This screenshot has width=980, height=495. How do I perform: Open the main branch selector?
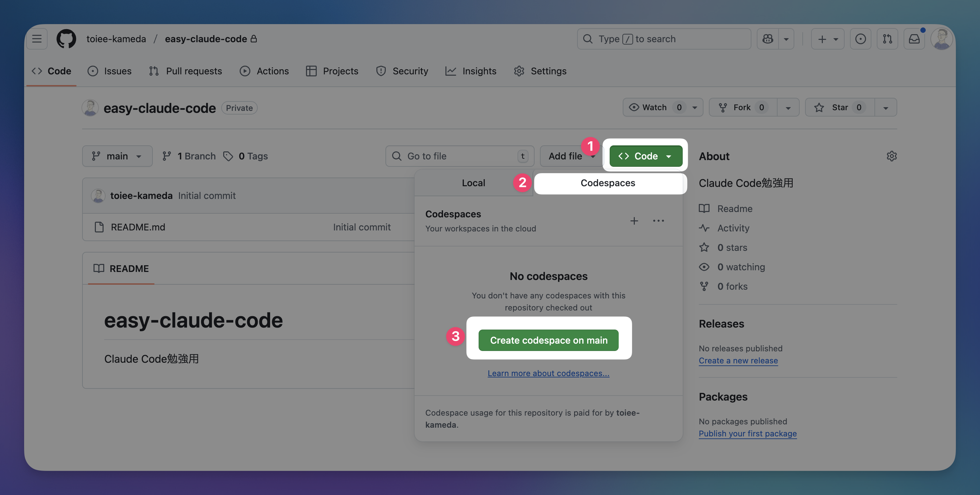(x=117, y=156)
